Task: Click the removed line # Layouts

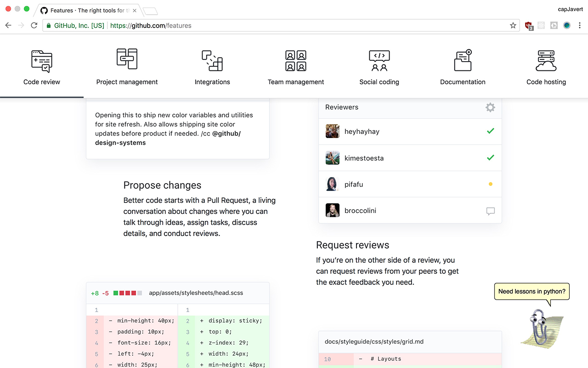Action: [410, 359]
